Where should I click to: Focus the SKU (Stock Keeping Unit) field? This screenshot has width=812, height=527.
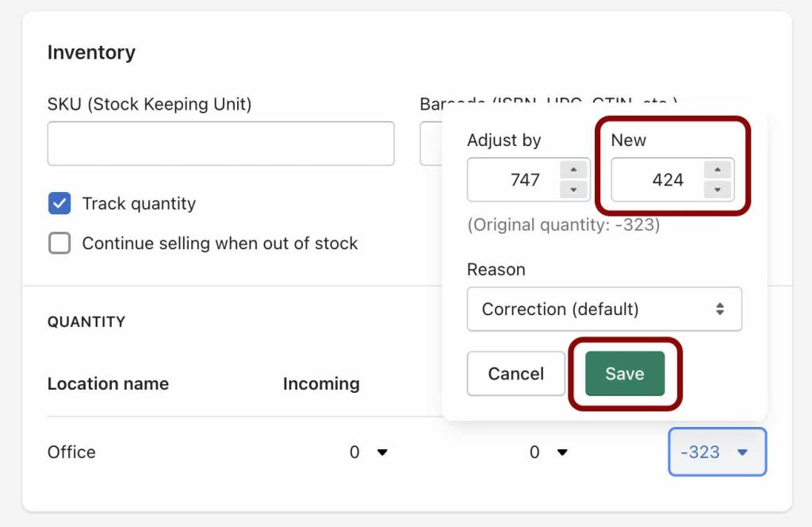221,144
